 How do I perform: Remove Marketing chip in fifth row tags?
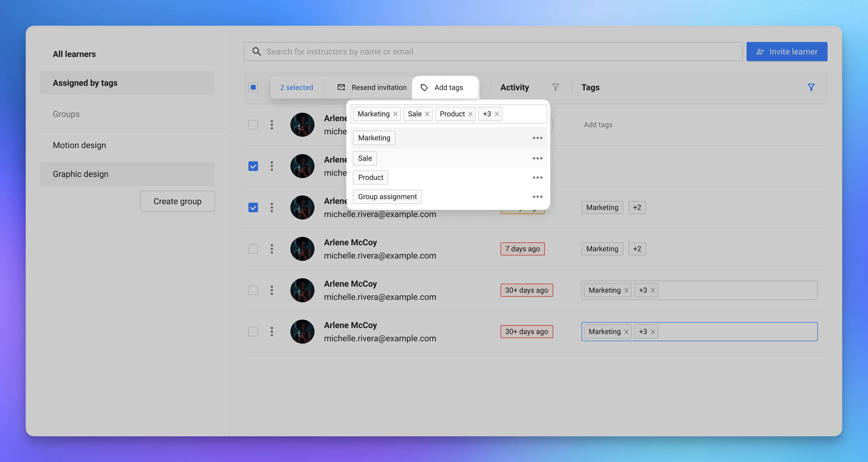tap(626, 290)
